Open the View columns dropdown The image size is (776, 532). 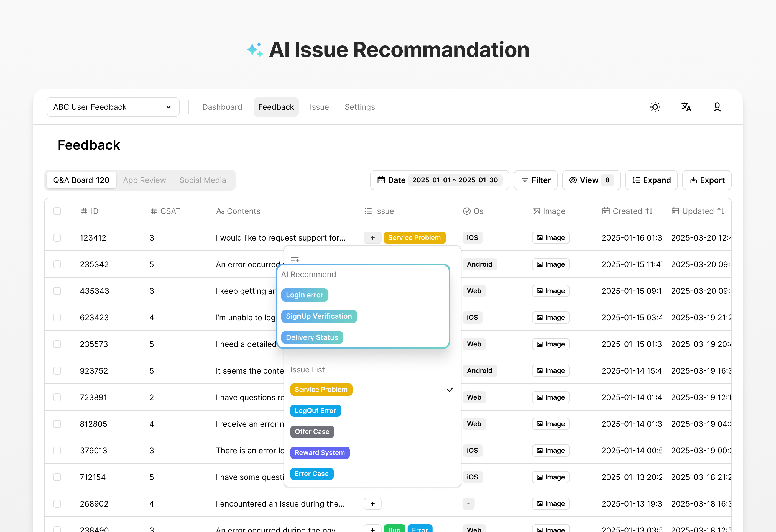click(591, 180)
